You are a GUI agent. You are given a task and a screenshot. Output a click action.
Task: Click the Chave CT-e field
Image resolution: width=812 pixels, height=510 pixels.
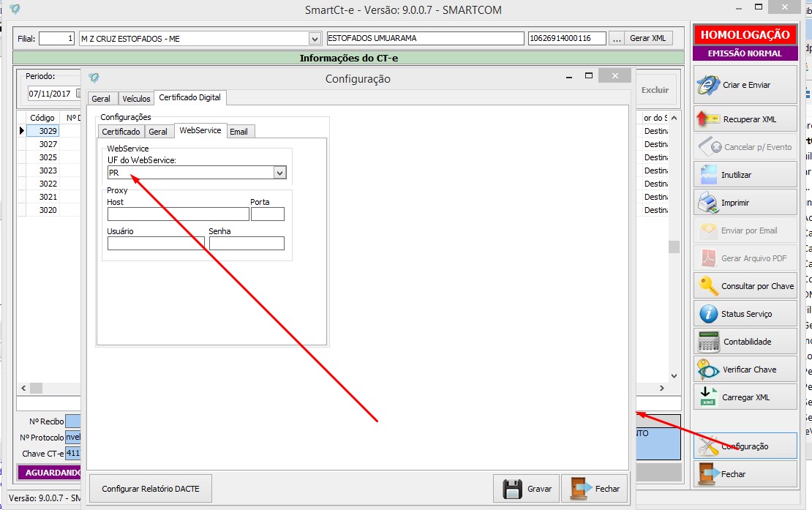tap(73, 454)
